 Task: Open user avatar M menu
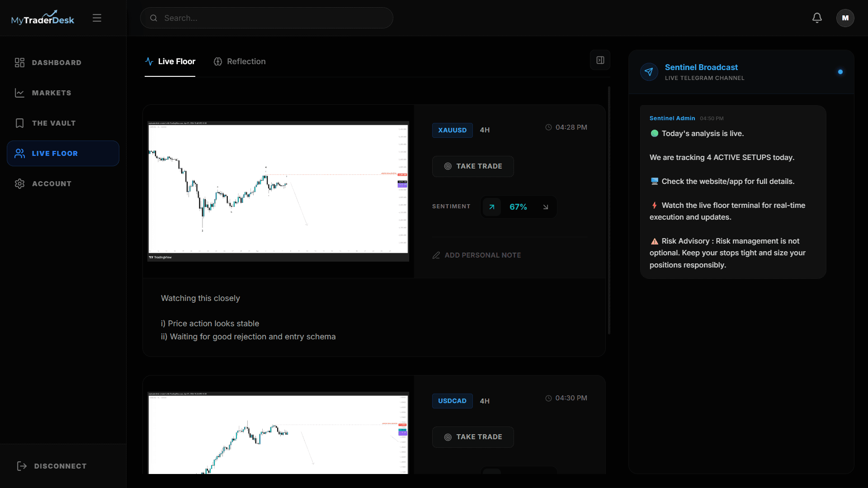pos(845,18)
